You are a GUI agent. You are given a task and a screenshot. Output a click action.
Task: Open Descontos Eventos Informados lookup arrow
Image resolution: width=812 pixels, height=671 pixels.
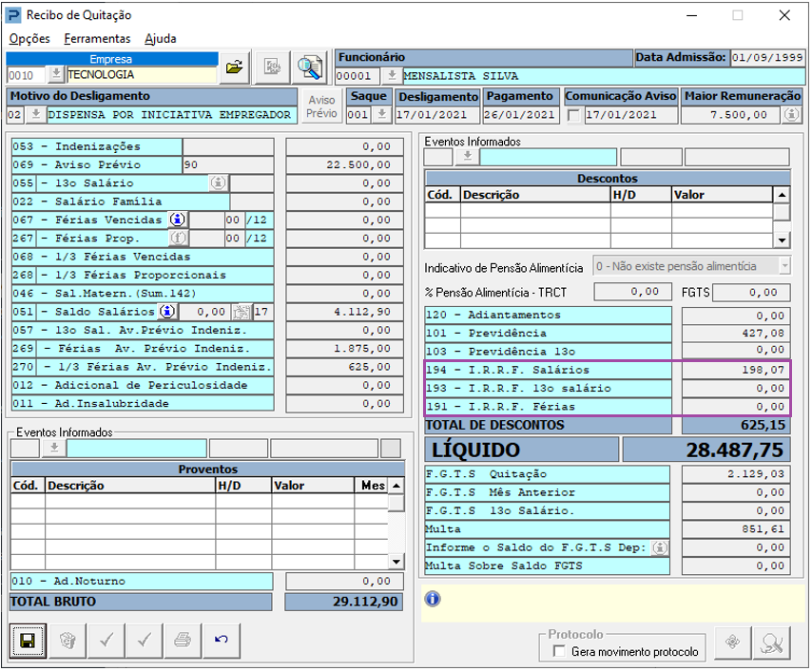point(467,157)
